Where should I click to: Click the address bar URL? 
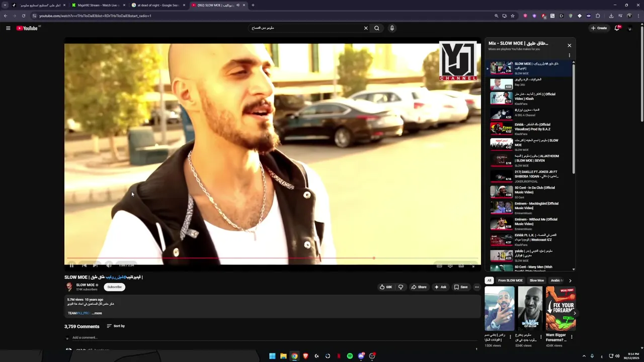(x=95, y=16)
